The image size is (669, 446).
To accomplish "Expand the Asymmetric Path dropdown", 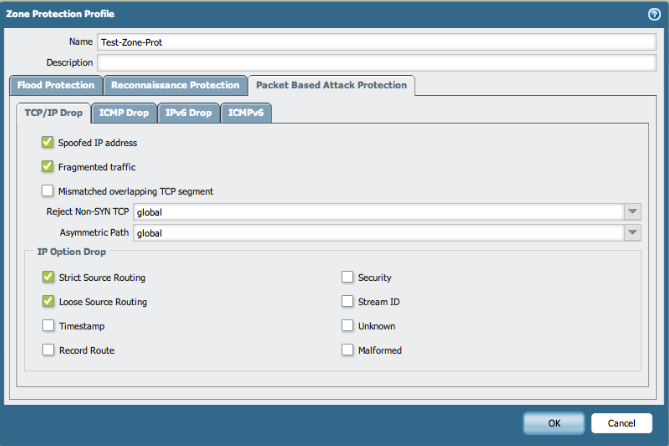I will pos(632,233).
